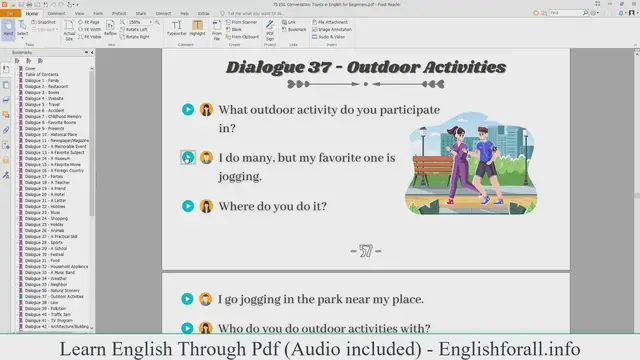Select the Typewriter comment tool
The image size is (640, 360).
click(176, 28)
